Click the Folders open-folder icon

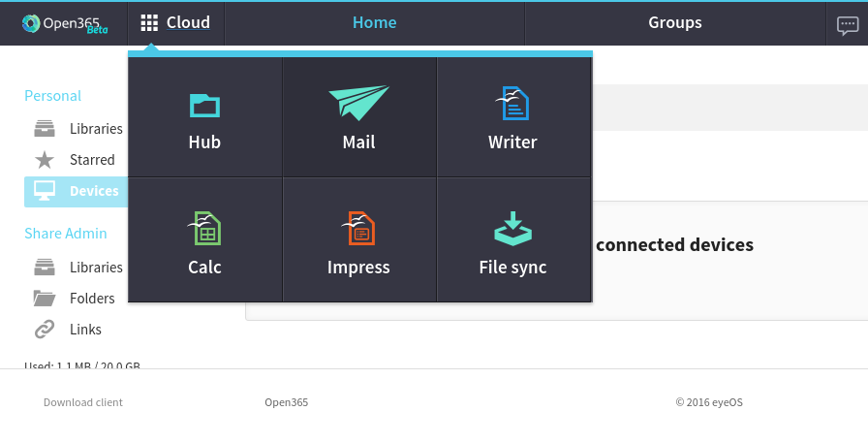[45, 298]
